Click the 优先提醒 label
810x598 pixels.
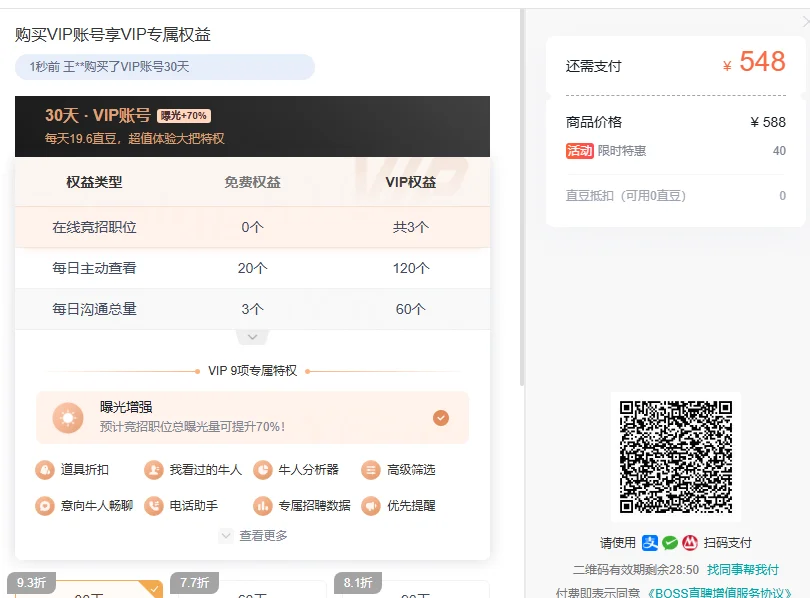click(x=411, y=506)
